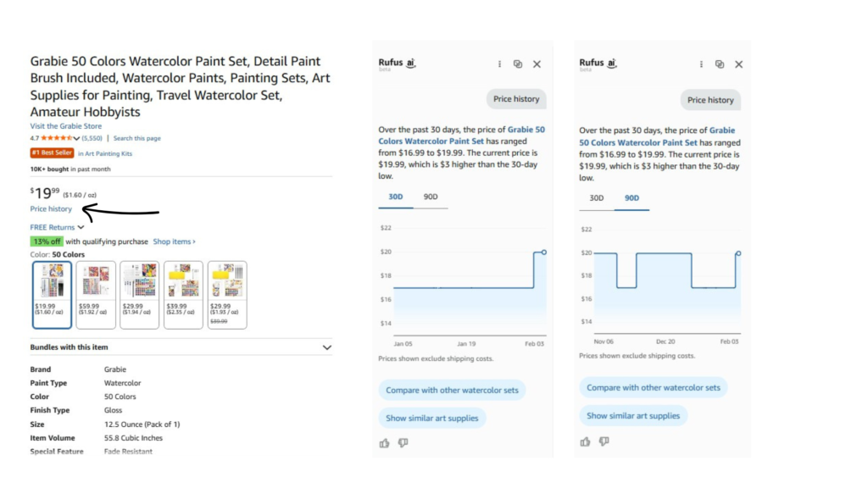
Task: Click thumbs down in right Rufus panel
Action: pos(604,441)
